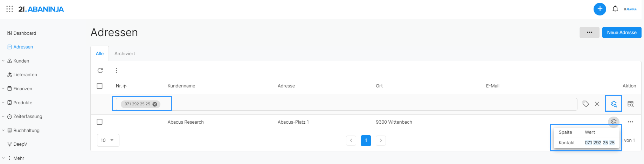Open the vertical dots table options
The image size is (644, 164).
pos(117,71)
